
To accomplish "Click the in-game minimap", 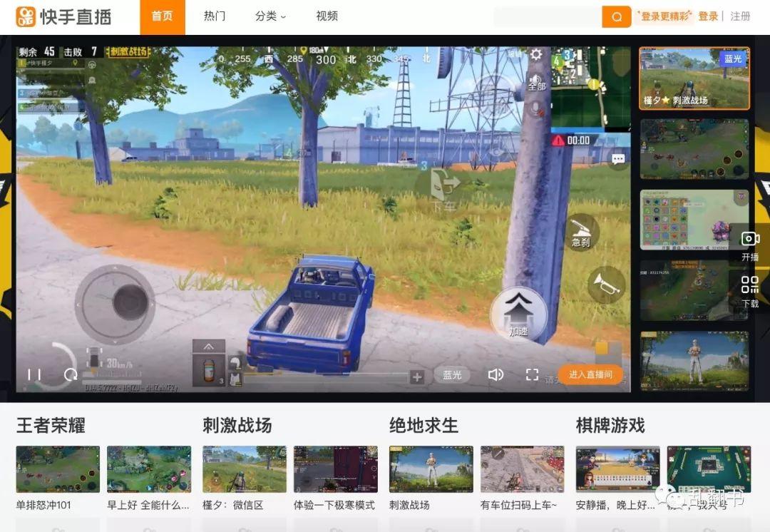I will [591, 87].
